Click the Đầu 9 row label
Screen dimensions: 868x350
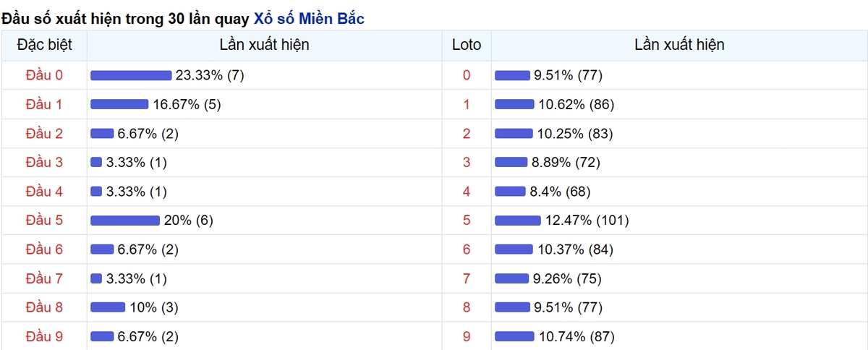44,336
